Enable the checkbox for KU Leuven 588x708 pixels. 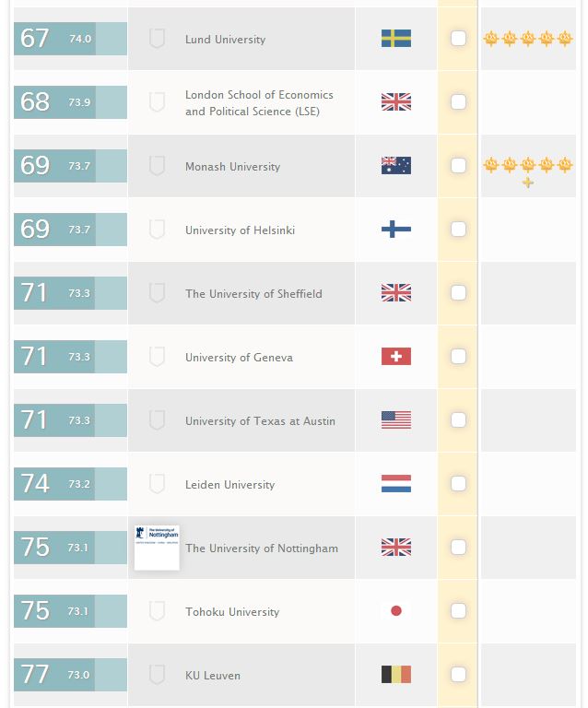[x=458, y=675]
